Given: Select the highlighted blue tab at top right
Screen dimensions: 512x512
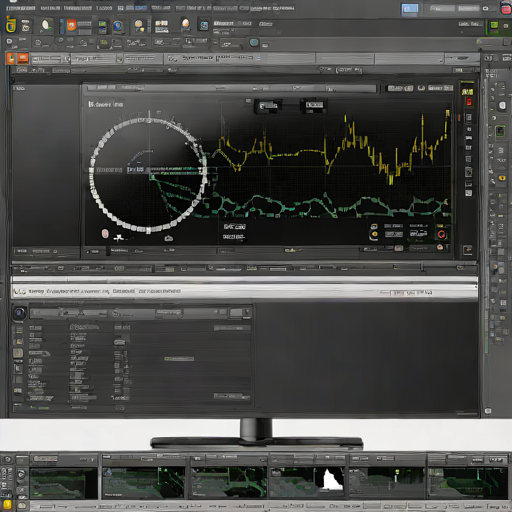Looking at the screenshot, I should 410,9.
